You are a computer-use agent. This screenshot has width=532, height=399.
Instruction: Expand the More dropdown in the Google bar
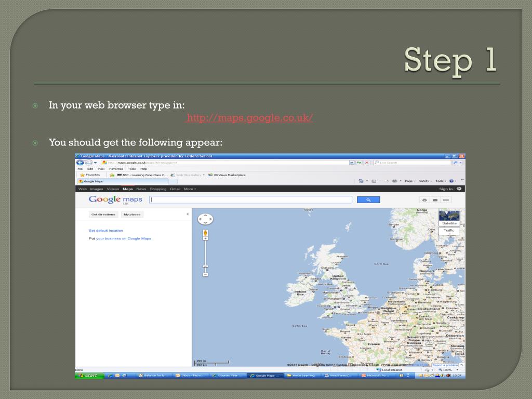tap(190, 189)
